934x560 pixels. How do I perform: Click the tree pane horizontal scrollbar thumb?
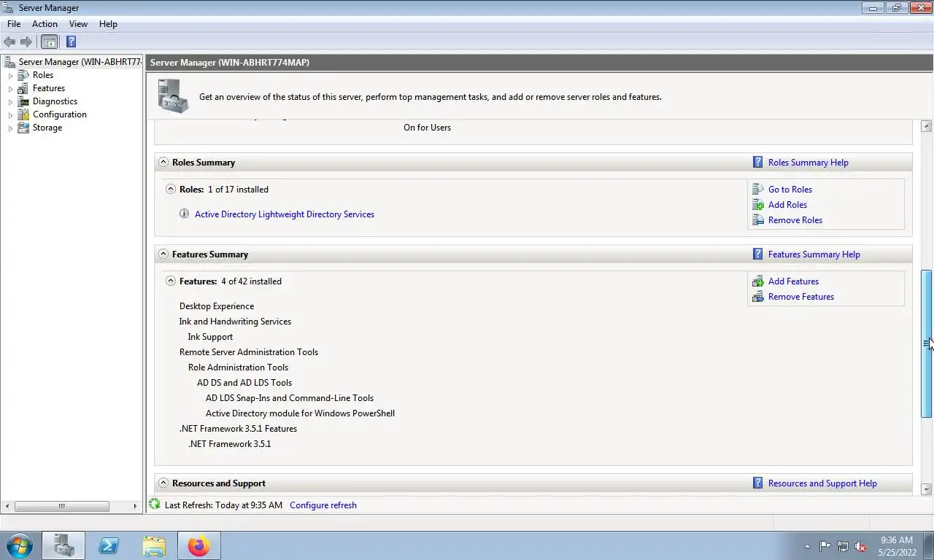(61, 506)
